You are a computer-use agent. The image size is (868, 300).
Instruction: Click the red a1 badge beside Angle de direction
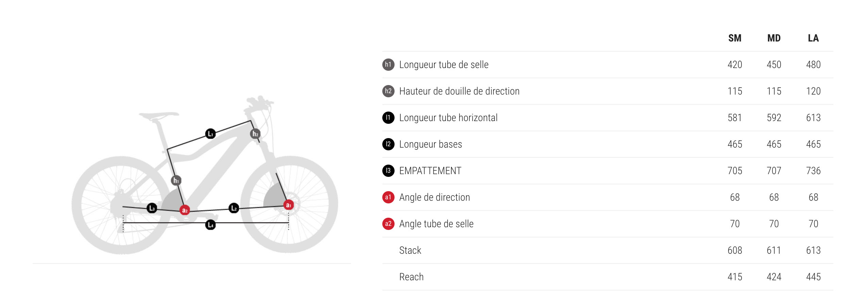point(388,197)
